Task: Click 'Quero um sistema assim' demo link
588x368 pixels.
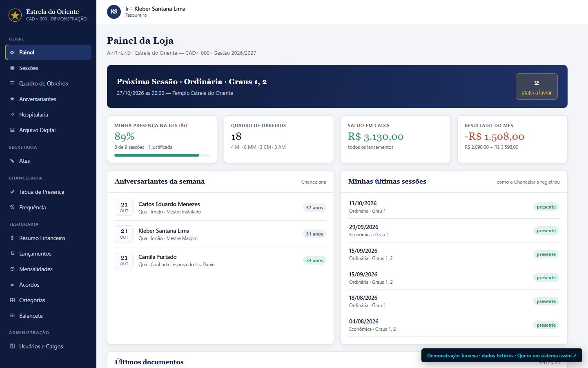Action: point(547,356)
